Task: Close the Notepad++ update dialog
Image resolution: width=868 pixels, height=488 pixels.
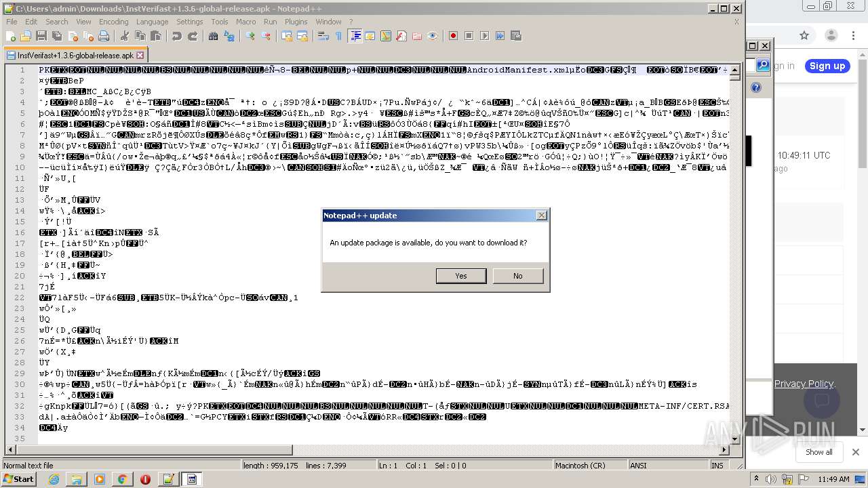Action: click(541, 216)
